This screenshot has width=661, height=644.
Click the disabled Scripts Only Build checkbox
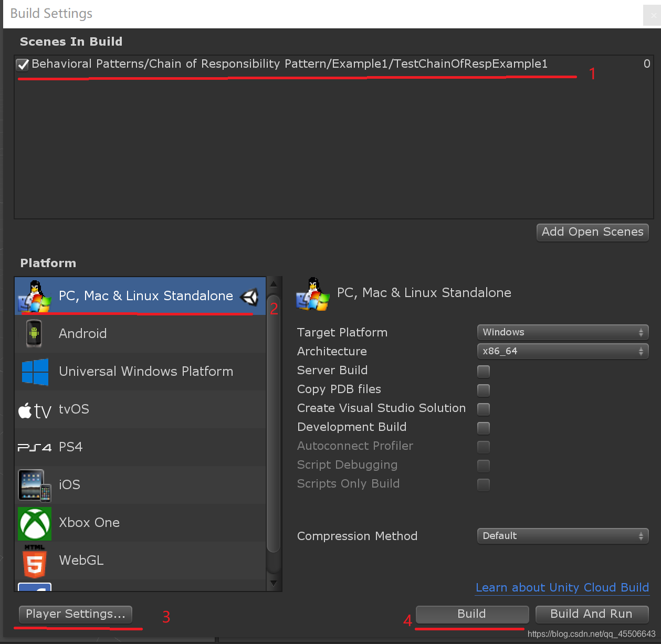[x=484, y=484]
